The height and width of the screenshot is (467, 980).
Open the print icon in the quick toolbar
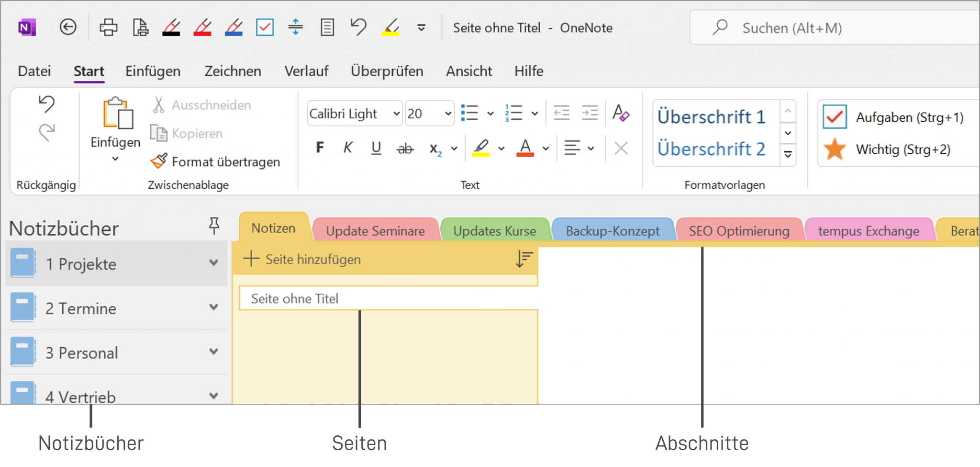coord(109,27)
